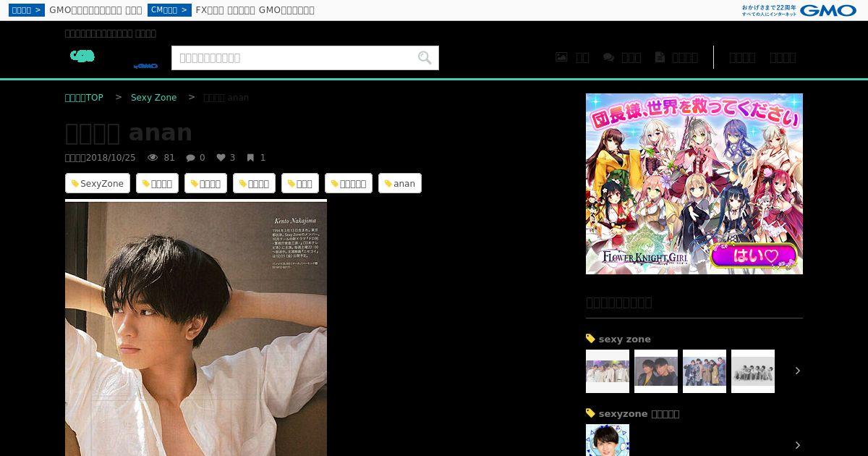Screen dimensions: 868x456
Task: Go to 'Sexy Zone' breadcrumb link
Action: (x=153, y=98)
